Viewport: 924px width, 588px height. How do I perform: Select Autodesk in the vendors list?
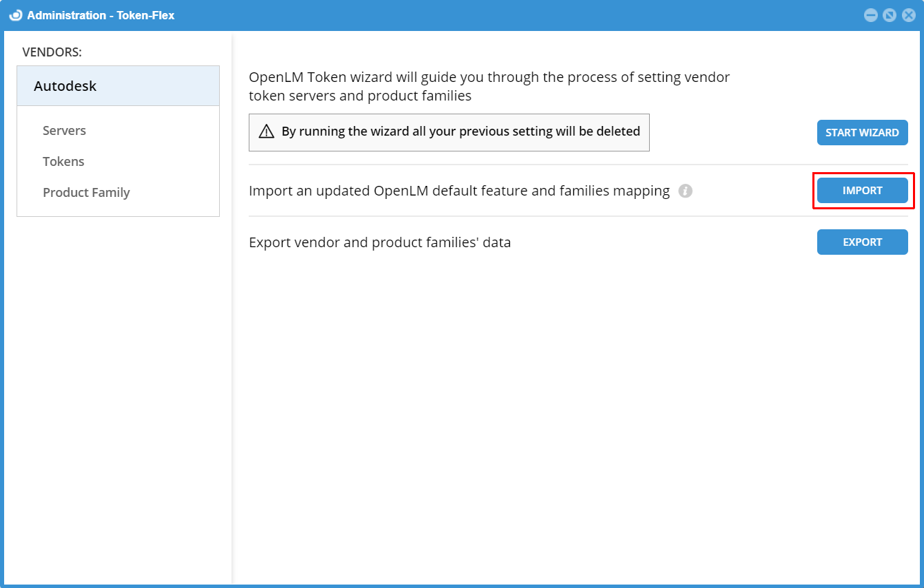pos(65,85)
